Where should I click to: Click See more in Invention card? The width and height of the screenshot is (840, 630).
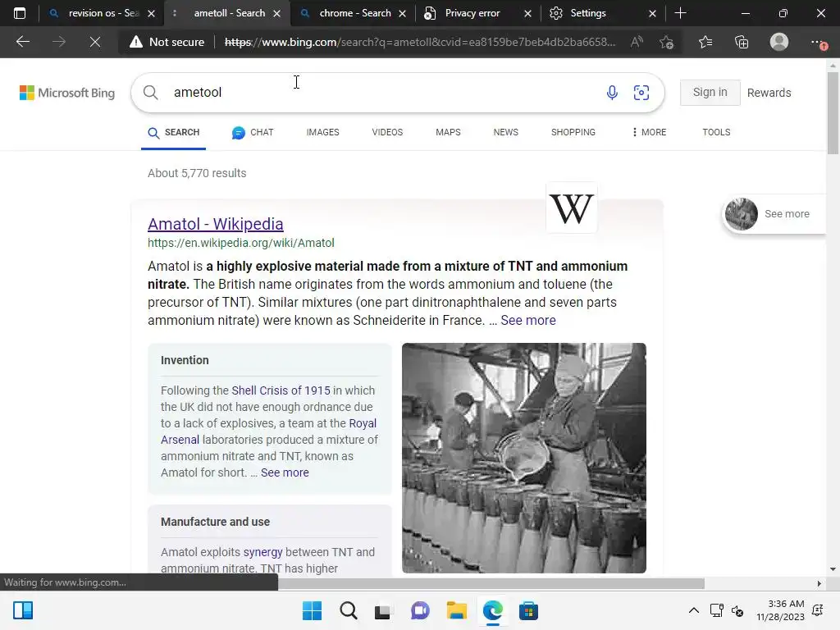point(285,472)
